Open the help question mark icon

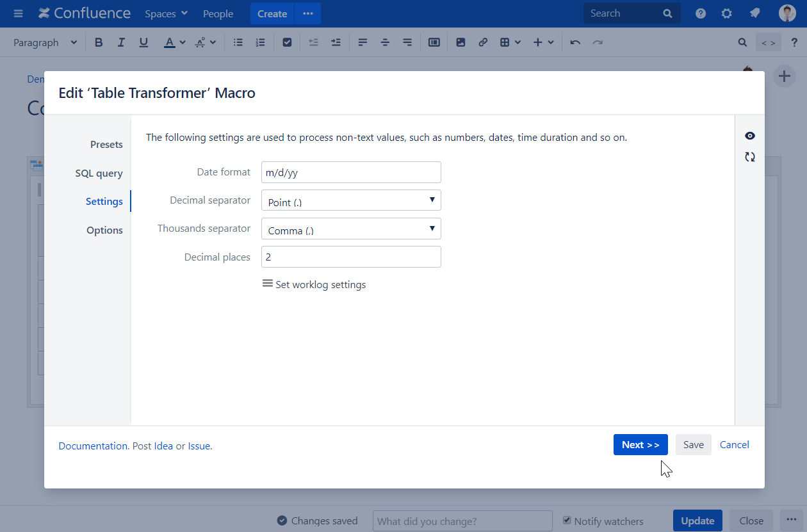point(701,13)
